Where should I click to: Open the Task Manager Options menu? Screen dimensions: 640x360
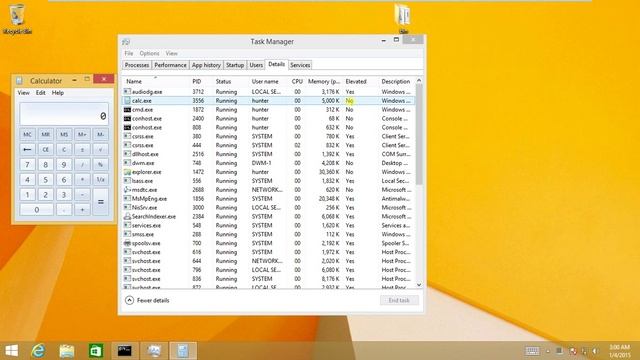tap(149, 53)
